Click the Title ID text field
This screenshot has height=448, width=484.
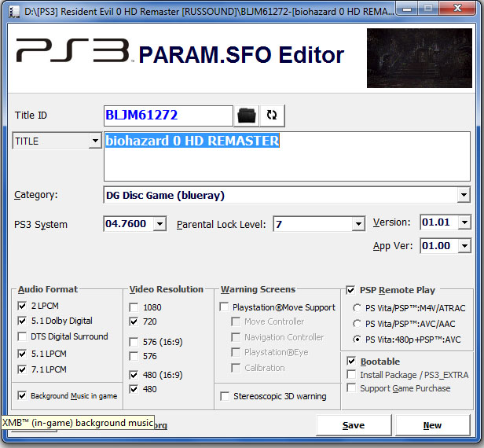point(168,116)
